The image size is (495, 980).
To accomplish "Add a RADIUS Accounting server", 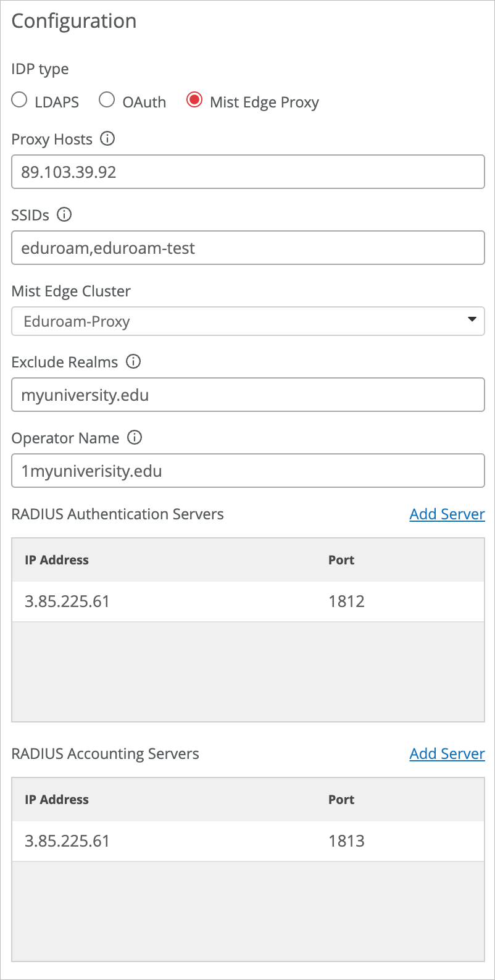I will pos(447,753).
